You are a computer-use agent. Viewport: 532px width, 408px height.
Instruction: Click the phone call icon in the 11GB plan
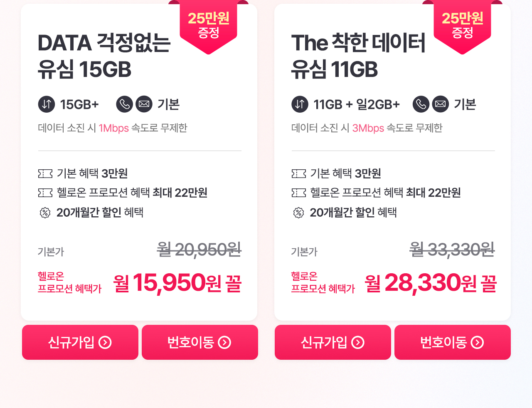[421, 104]
